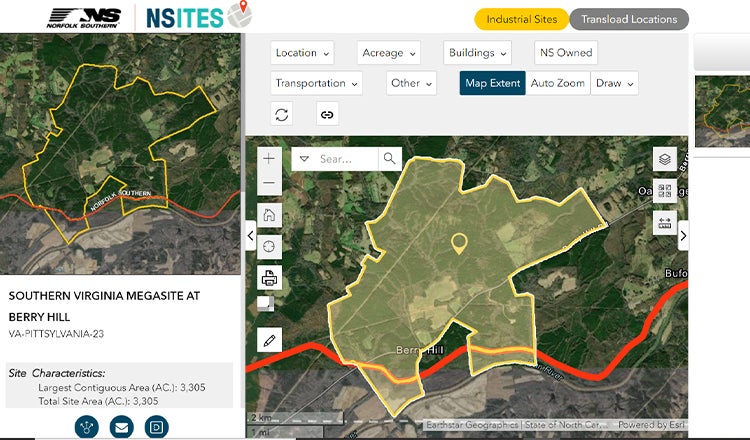Open search source dropdown triangle

coord(304,159)
